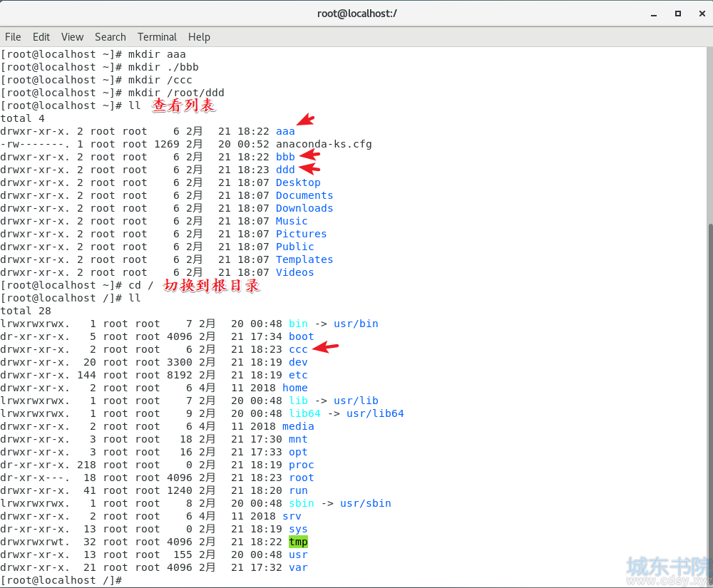713x588 pixels.
Task: Click the 'mkdir /ccc' command text
Action: 160,80
